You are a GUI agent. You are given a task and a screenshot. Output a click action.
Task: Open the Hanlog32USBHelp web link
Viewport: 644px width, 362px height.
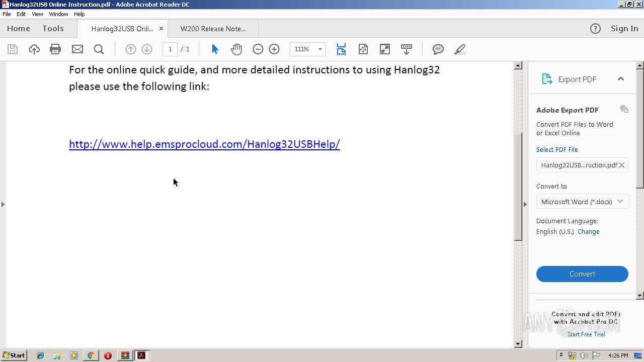(204, 144)
